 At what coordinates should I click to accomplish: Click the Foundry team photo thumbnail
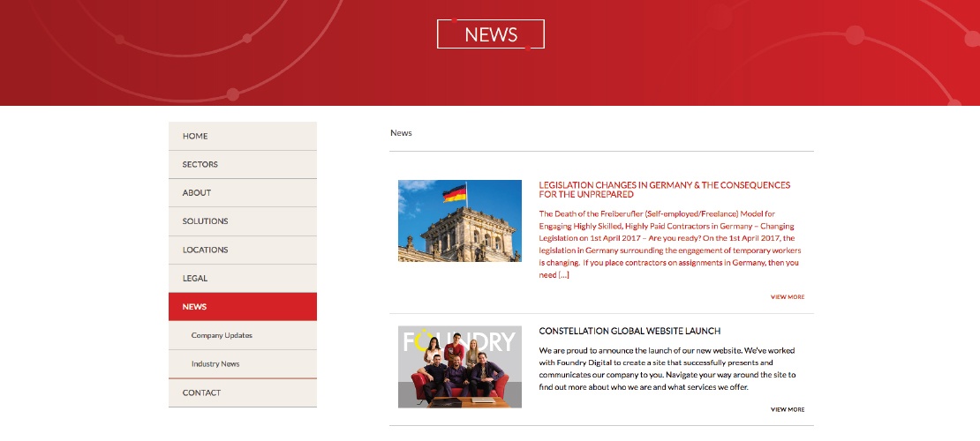tap(460, 367)
